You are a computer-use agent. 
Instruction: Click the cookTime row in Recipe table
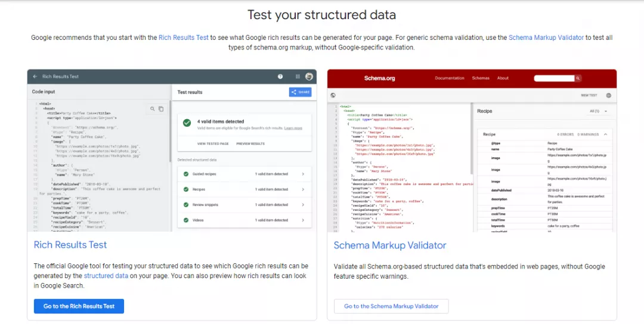(x=544, y=214)
